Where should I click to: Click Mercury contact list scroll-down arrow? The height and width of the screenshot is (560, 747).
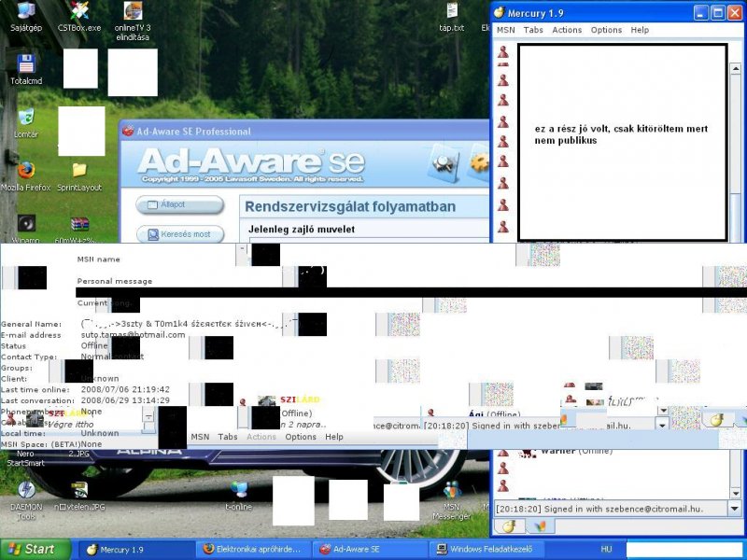click(x=735, y=494)
